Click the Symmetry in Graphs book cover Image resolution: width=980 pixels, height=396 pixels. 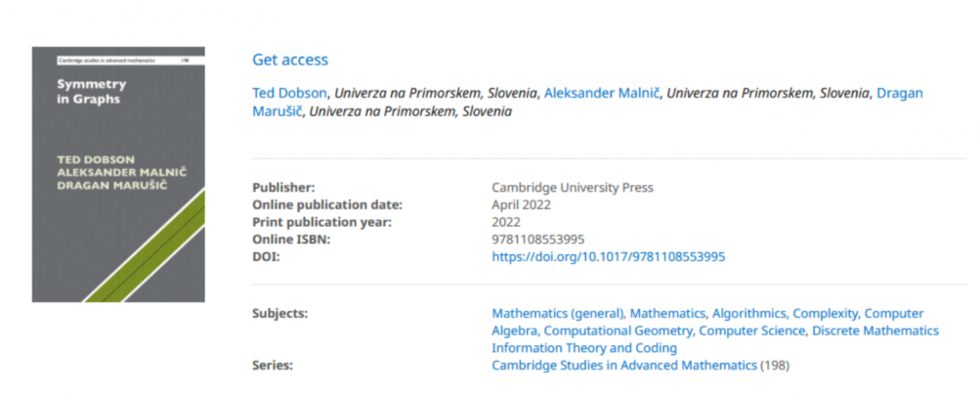pyautogui.click(x=118, y=175)
